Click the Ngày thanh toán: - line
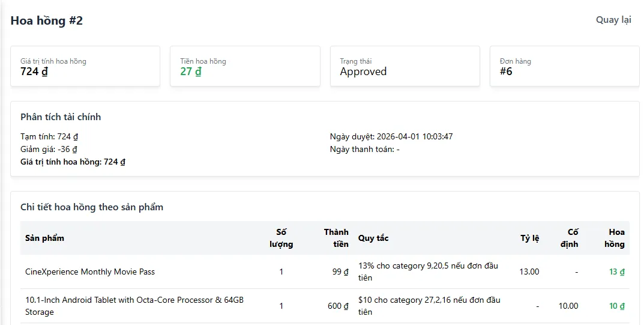The image size is (644, 325). tap(364, 149)
